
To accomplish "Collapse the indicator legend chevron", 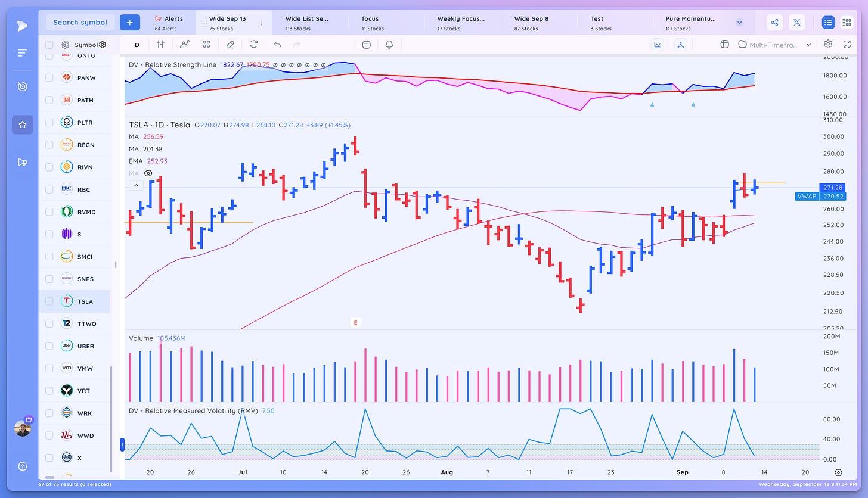I will point(136,185).
